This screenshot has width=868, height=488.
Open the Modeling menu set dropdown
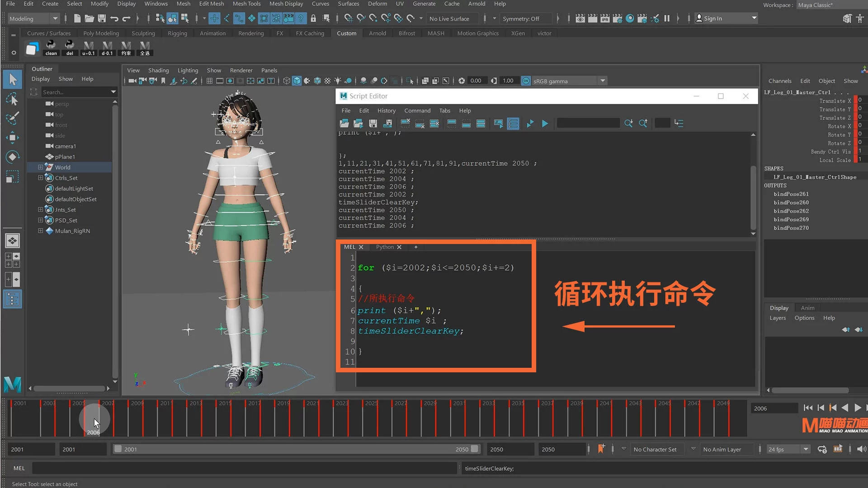pos(34,19)
